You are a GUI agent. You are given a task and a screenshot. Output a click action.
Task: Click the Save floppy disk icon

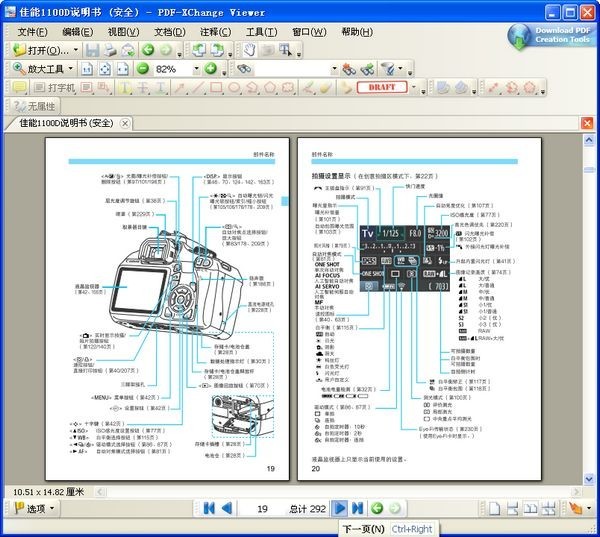pos(92,50)
